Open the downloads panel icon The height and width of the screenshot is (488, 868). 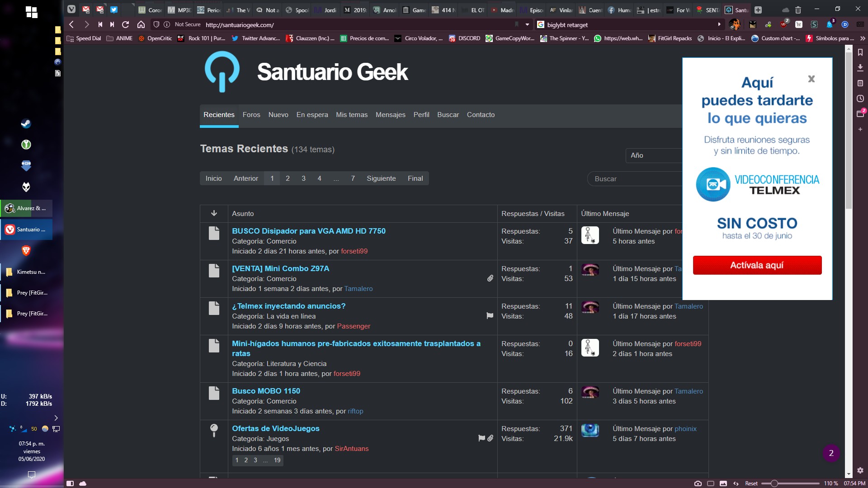(860, 68)
